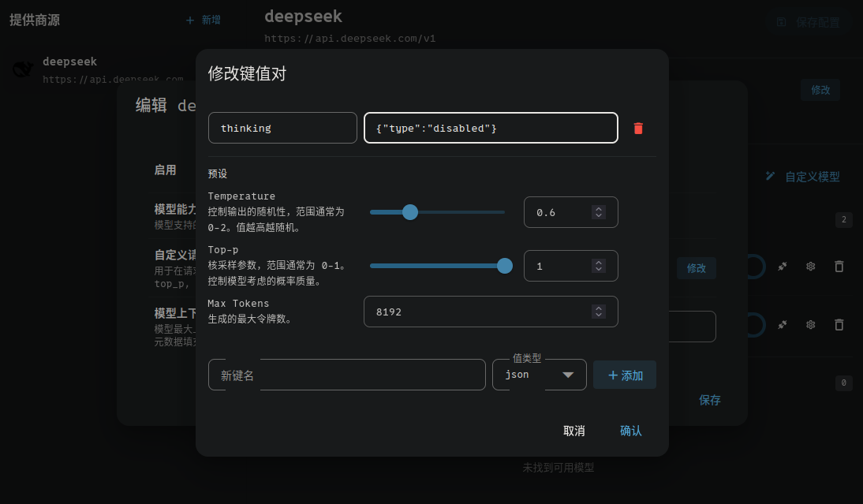863x504 pixels.
Task: Click the lower row's trash icon
Action: tap(839, 325)
